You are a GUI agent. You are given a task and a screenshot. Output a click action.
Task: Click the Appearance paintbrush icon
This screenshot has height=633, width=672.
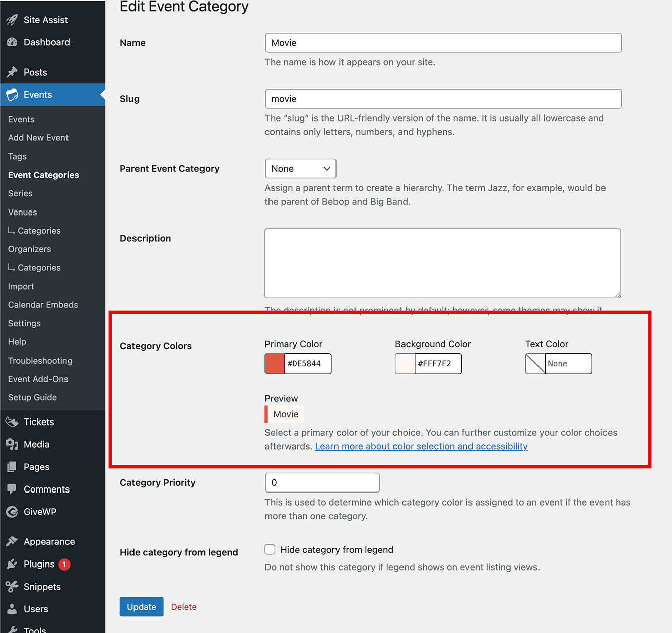coord(12,542)
